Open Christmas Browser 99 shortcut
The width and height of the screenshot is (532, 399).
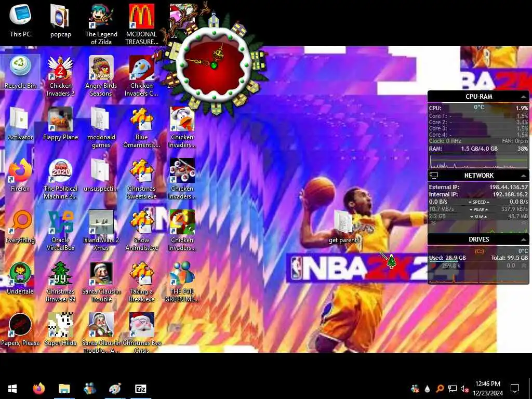pos(60,282)
